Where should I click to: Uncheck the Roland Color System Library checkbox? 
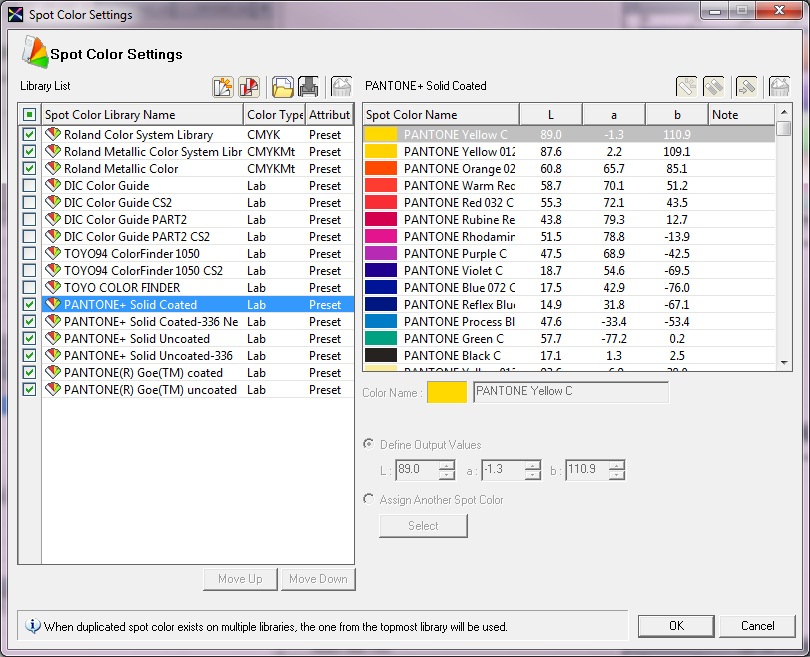coord(29,134)
